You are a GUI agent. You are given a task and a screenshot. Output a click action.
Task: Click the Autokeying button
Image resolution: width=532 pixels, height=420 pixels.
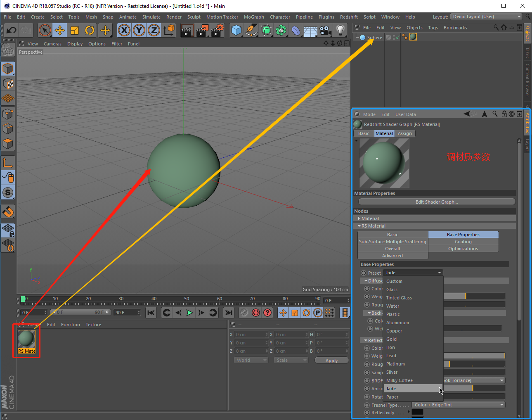[267, 313]
